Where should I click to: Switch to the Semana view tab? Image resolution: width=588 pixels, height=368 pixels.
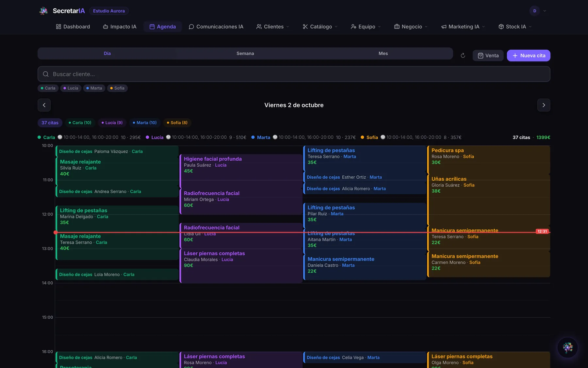[245, 53]
